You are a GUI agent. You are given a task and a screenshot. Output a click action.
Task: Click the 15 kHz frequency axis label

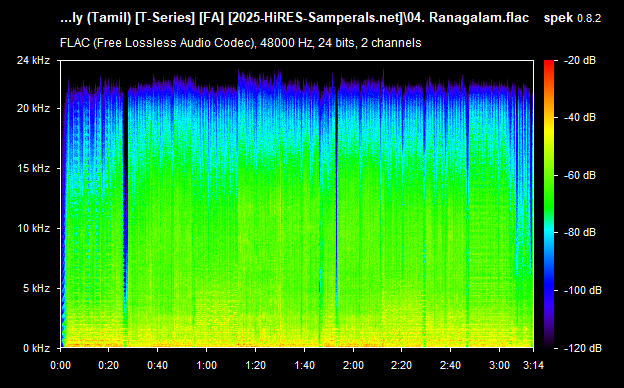point(33,168)
